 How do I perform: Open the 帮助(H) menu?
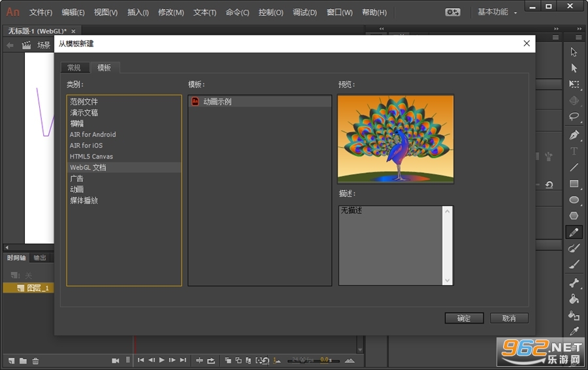pos(374,12)
